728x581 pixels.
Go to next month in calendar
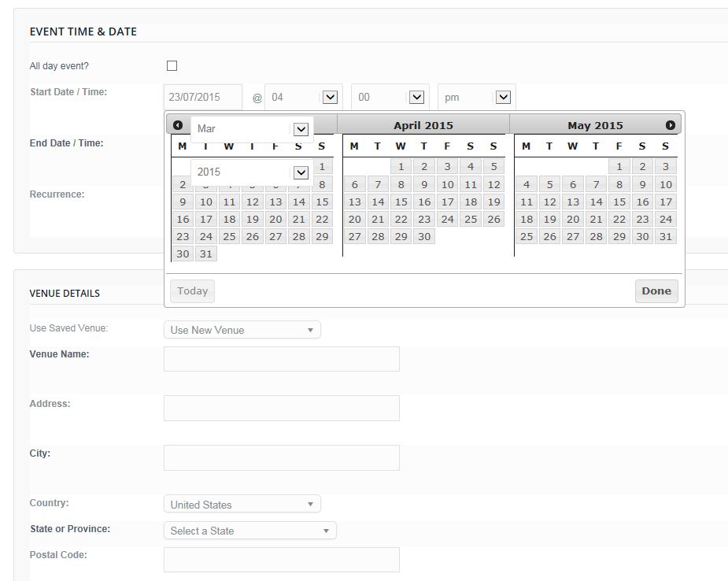670,125
